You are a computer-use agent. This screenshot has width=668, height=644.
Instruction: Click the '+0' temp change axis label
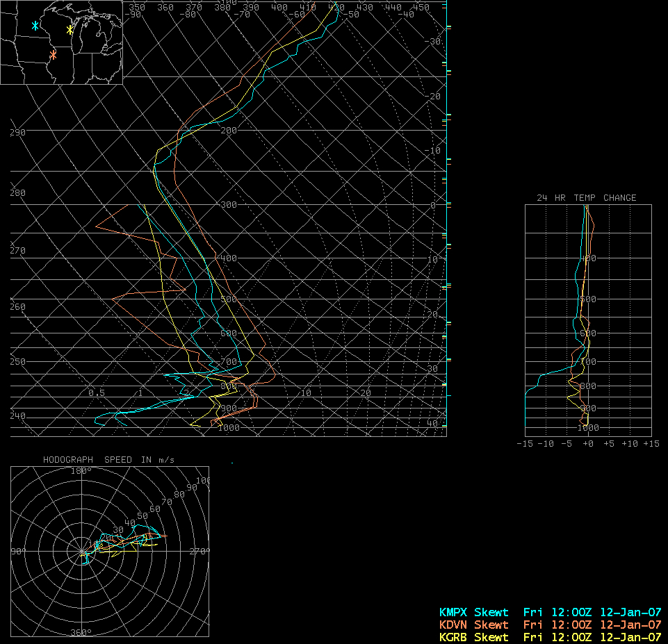(x=588, y=444)
